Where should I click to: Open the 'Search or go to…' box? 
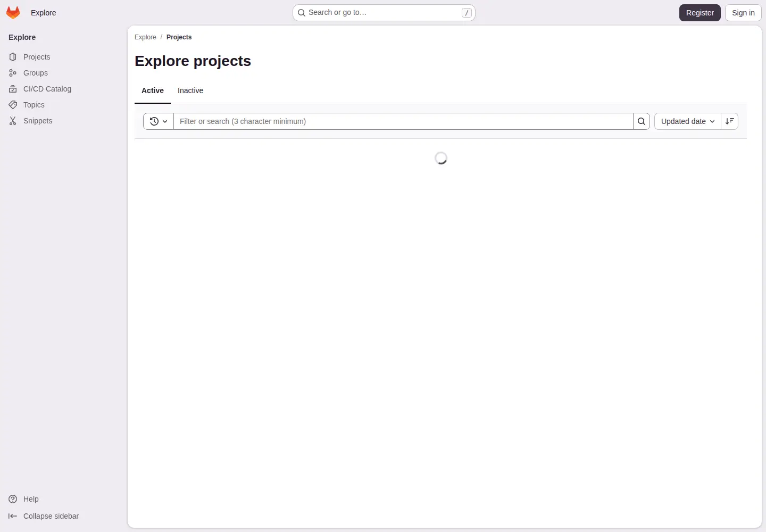(x=384, y=13)
